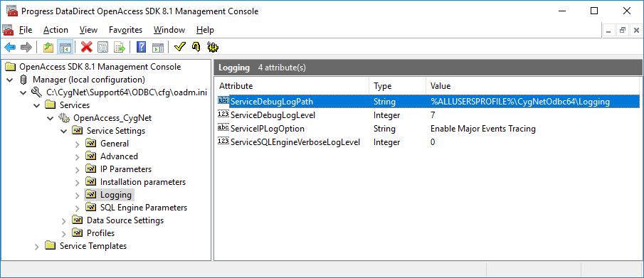Sort by the Attribute column header
Image resolution: width=644 pixels, height=278 pixels.
click(292, 86)
